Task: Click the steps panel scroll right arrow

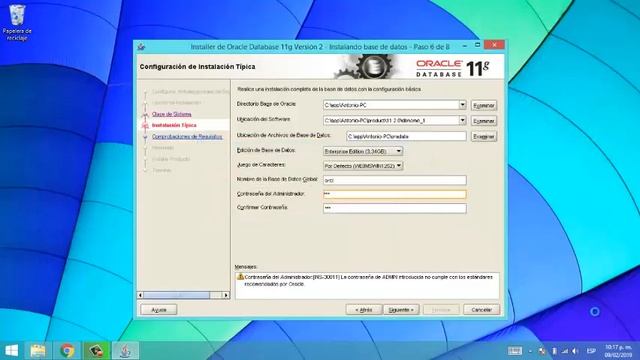Action: (226, 295)
